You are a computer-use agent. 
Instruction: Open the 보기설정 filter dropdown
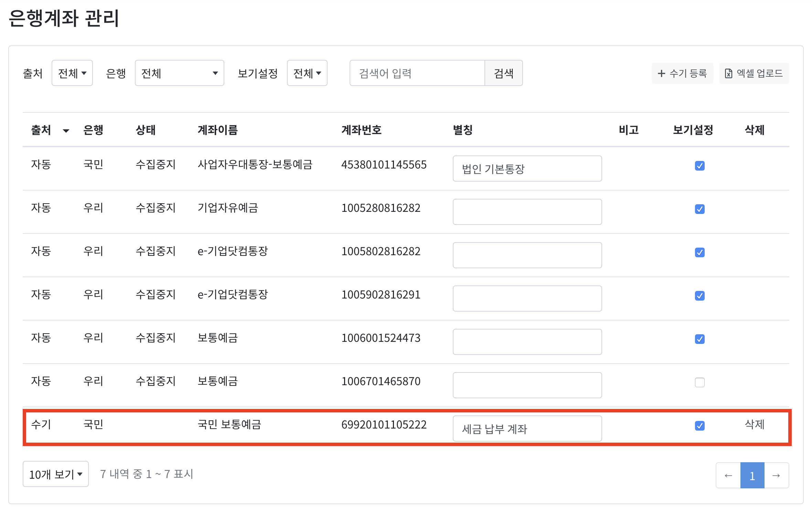tap(307, 73)
